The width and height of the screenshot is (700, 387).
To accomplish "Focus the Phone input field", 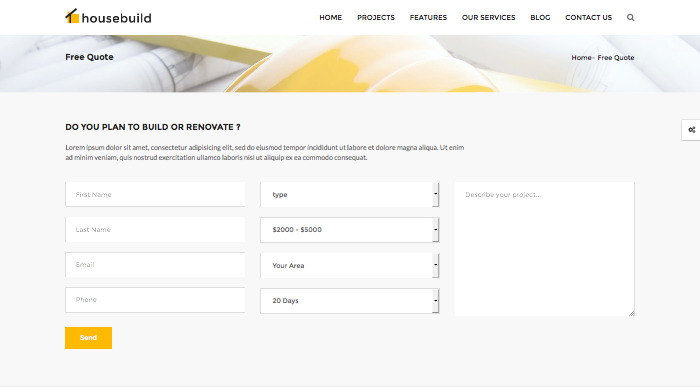I will point(155,300).
